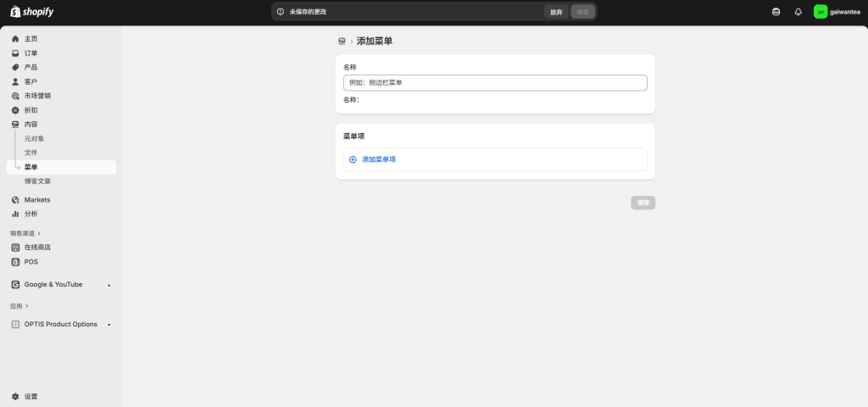Click the plus circle icon for 添加菜单项
This screenshot has height=407, width=868.
coord(353,159)
